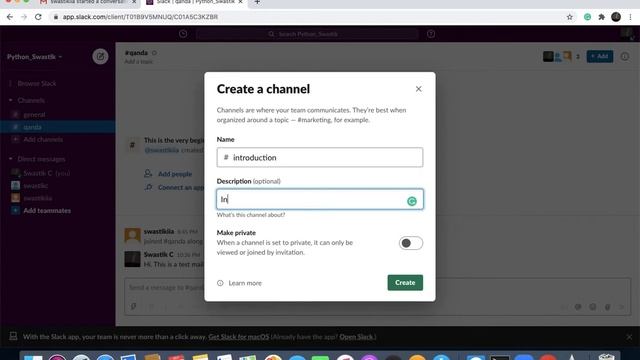Select the qanda channel in sidebar

(58, 127)
